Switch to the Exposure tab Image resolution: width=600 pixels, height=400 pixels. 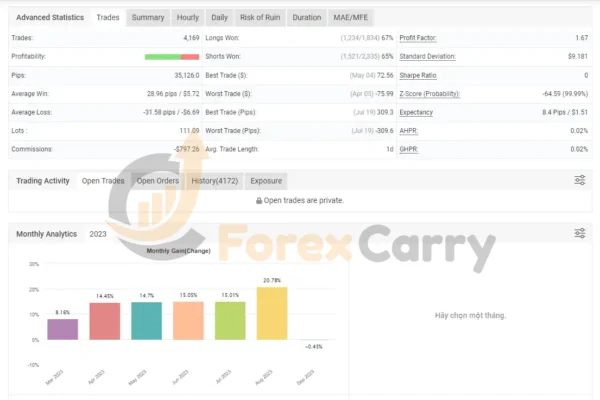265,181
